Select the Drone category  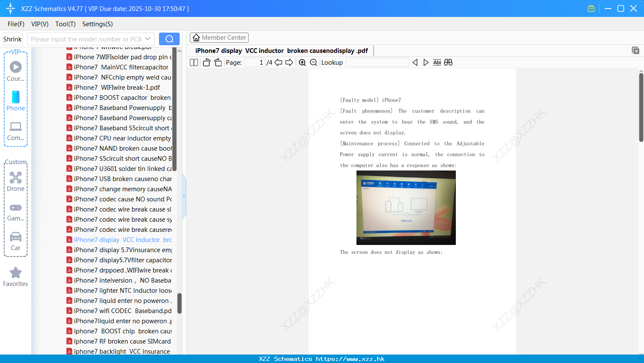click(16, 181)
